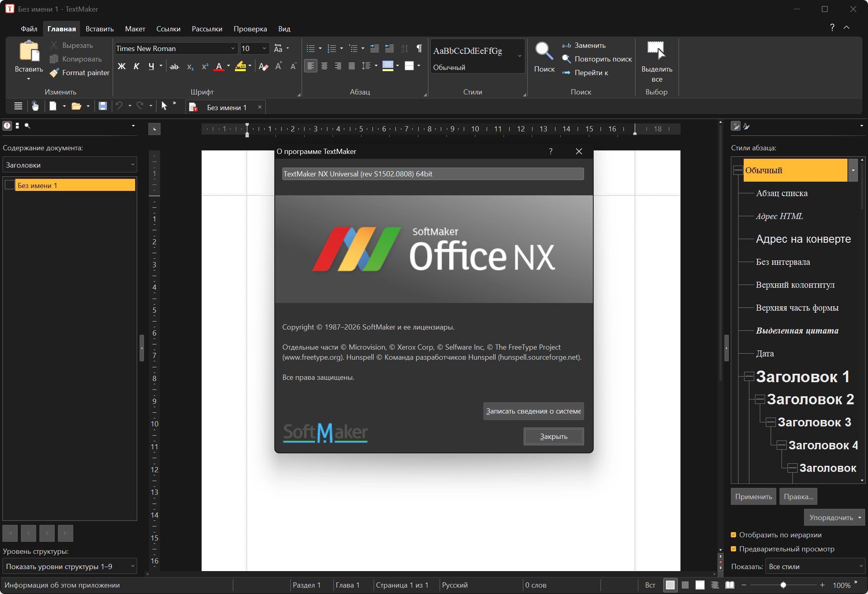Apply strikethrough formatting
The height and width of the screenshot is (594, 868).
pos(174,67)
